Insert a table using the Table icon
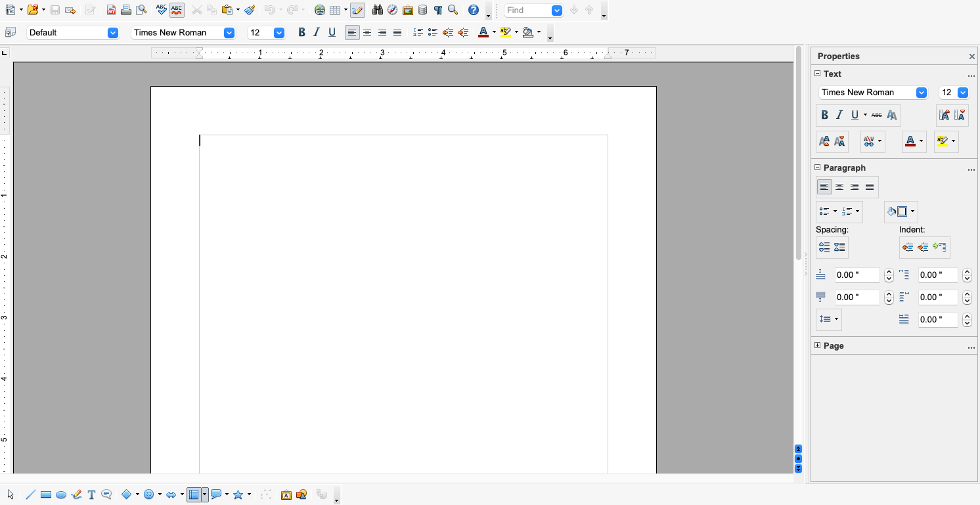Screen dimensions: 980x505 pyautogui.click(x=335, y=10)
